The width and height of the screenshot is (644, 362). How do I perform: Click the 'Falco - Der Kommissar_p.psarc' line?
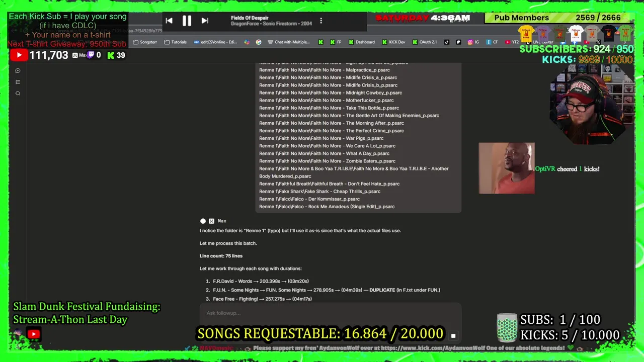point(309,199)
